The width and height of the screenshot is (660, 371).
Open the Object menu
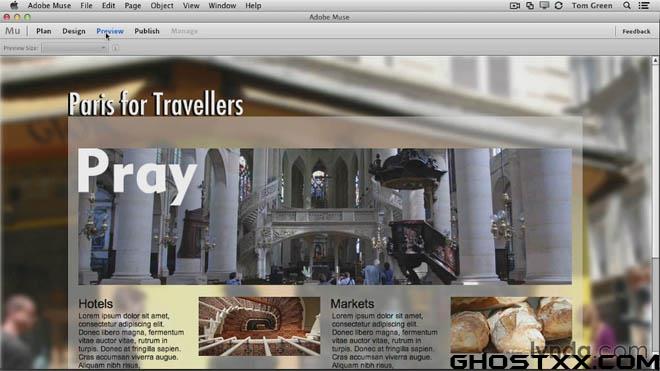(162, 5)
